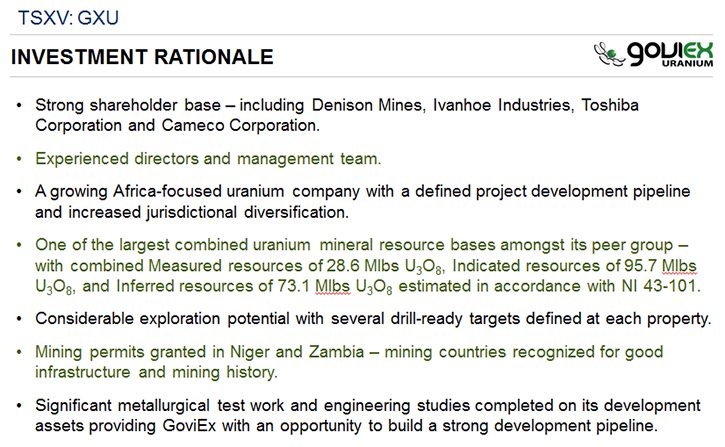Click the bullet starting 'A growing Africa-focused uranium'
Image resolution: width=725 pixels, height=447 pixels.
[x=362, y=202]
